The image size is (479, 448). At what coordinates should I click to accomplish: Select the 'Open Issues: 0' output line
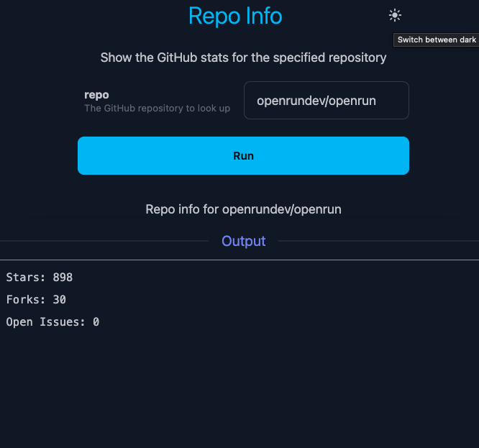53,322
